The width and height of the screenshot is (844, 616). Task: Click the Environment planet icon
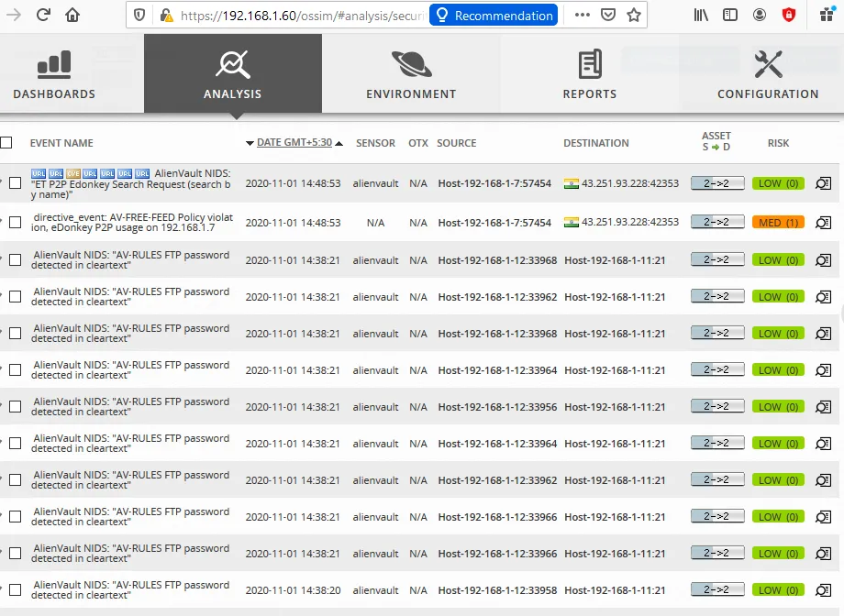pos(411,64)
